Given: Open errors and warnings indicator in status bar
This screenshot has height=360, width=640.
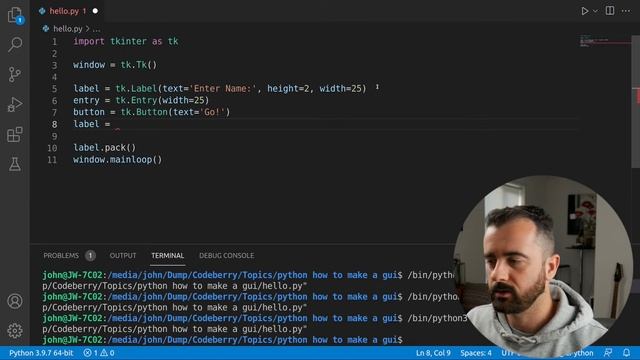Looking at the screenshot, I should point(99,353).
